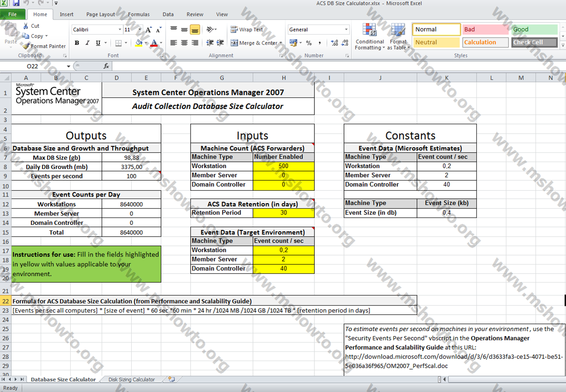Toggle bold formatting
This screenshot has width=566, height=392.
[x=77, y=43]
